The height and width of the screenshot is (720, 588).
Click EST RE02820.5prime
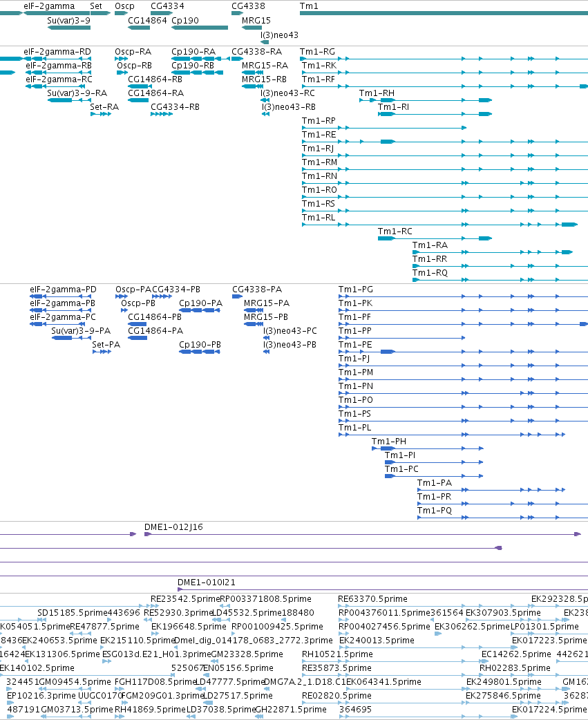(x=336, y=696)
